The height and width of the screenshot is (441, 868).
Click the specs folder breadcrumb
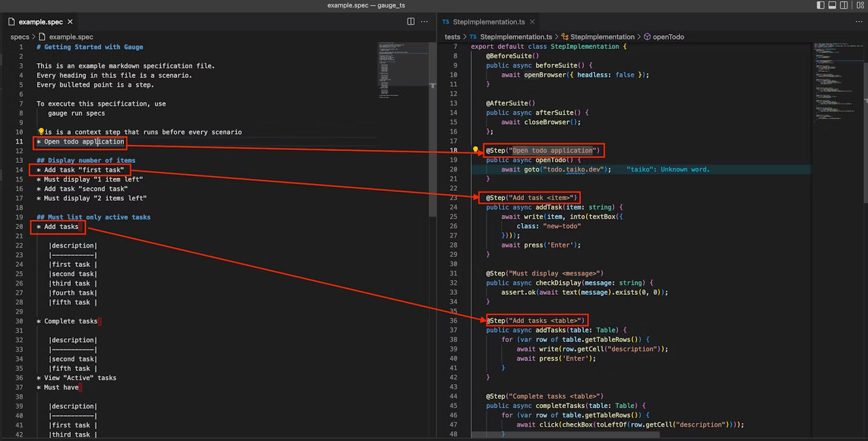point(20,37)
